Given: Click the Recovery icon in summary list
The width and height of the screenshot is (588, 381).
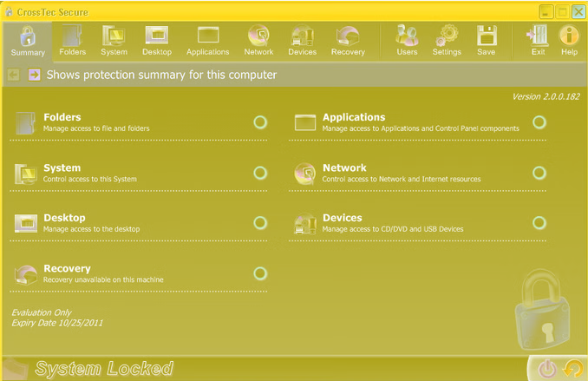Looking at the screenshot, I should pos(25,274).
